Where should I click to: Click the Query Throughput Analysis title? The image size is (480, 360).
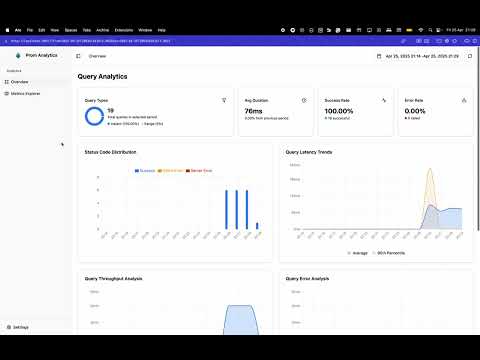click(114, 279)
